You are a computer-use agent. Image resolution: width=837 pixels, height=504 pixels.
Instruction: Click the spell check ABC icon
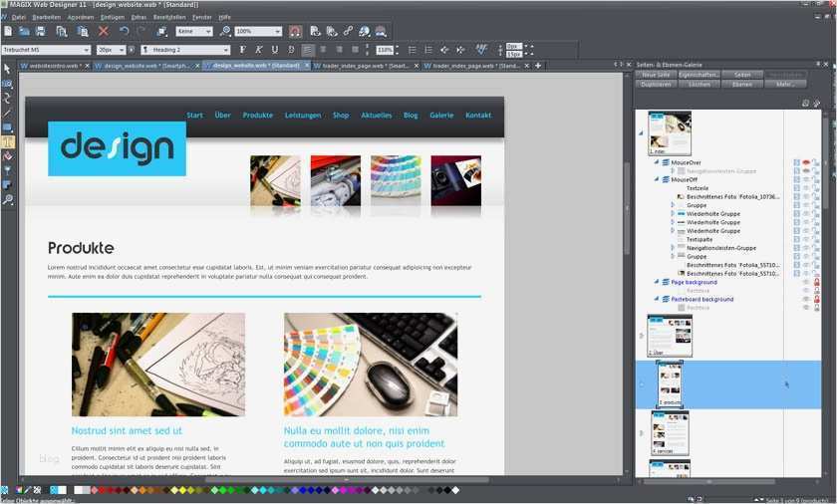(x=481, y=50)
